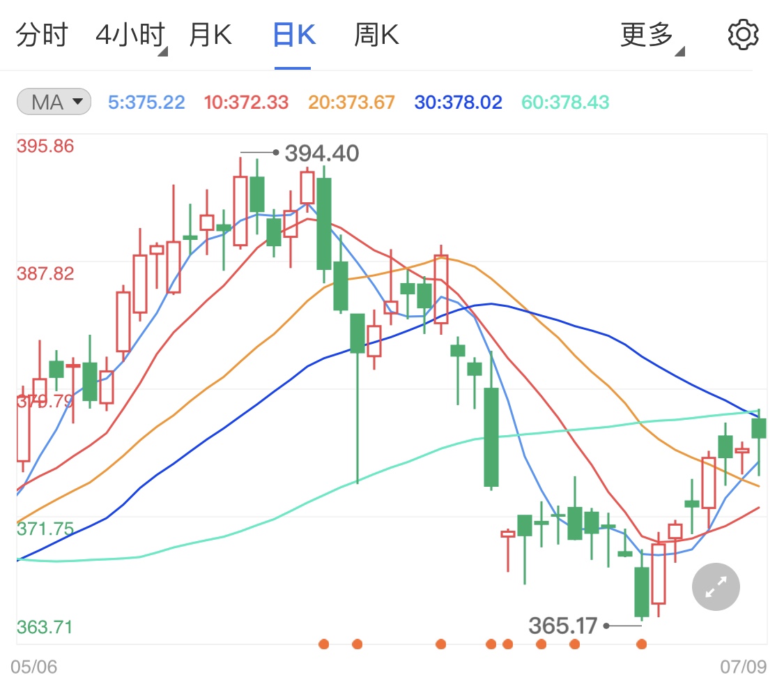This screenshot has height=689, width=784.
Task: Switch to the 月K tab
Action: point(210,35)
